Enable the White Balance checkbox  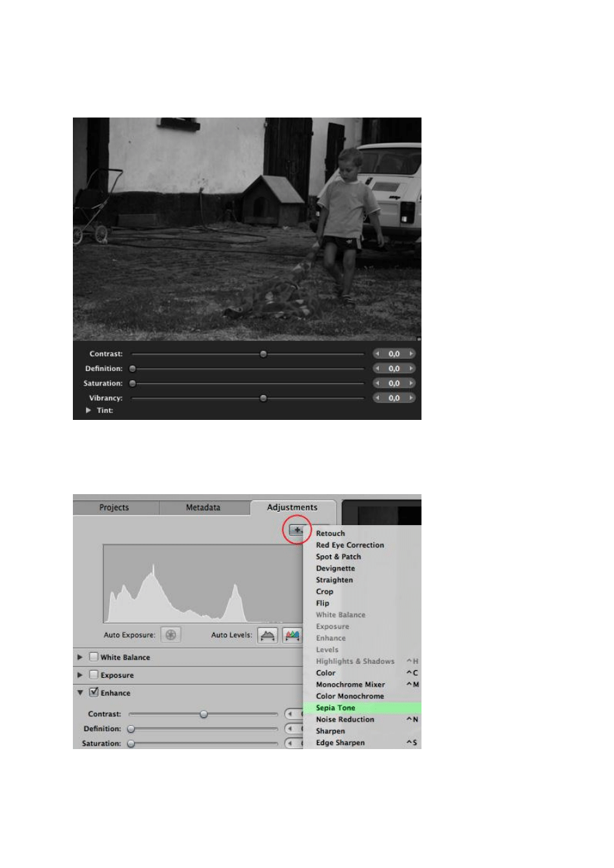coord(94,657)
